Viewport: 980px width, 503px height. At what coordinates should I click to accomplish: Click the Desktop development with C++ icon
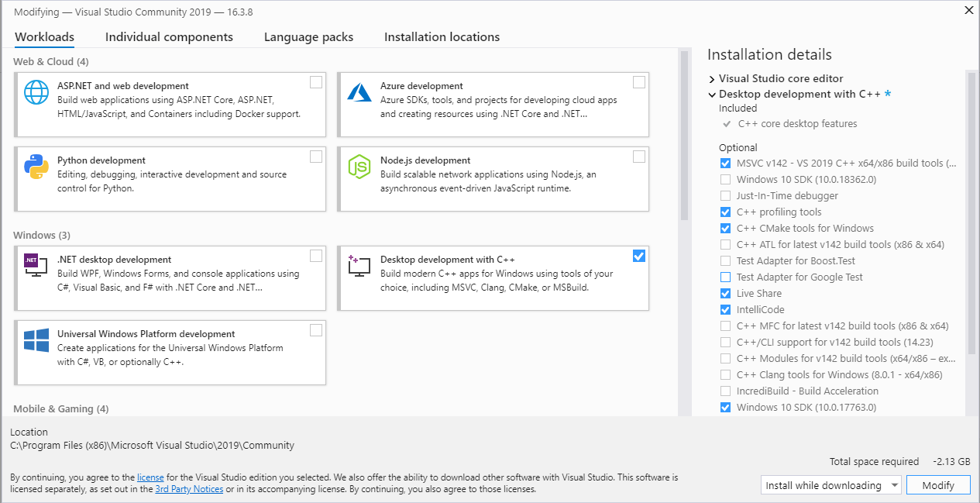pyautogui.click(x=359, y=266)
